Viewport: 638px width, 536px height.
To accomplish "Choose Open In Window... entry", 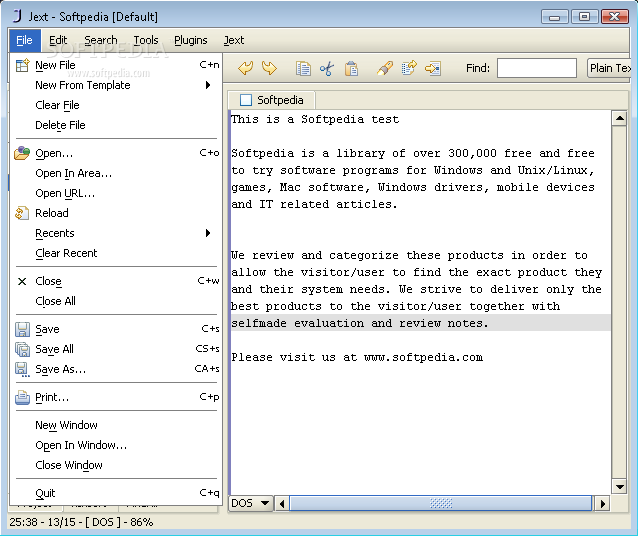I will coord(116,445).
